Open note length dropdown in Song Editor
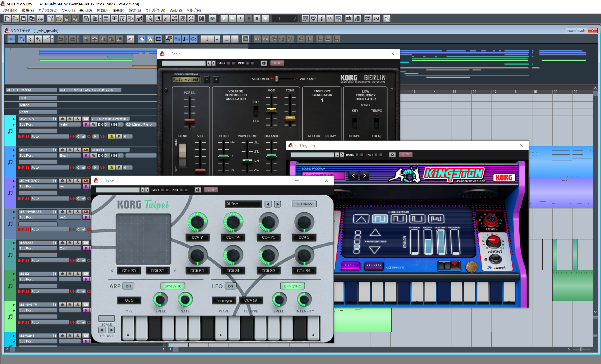 (217, 39)
